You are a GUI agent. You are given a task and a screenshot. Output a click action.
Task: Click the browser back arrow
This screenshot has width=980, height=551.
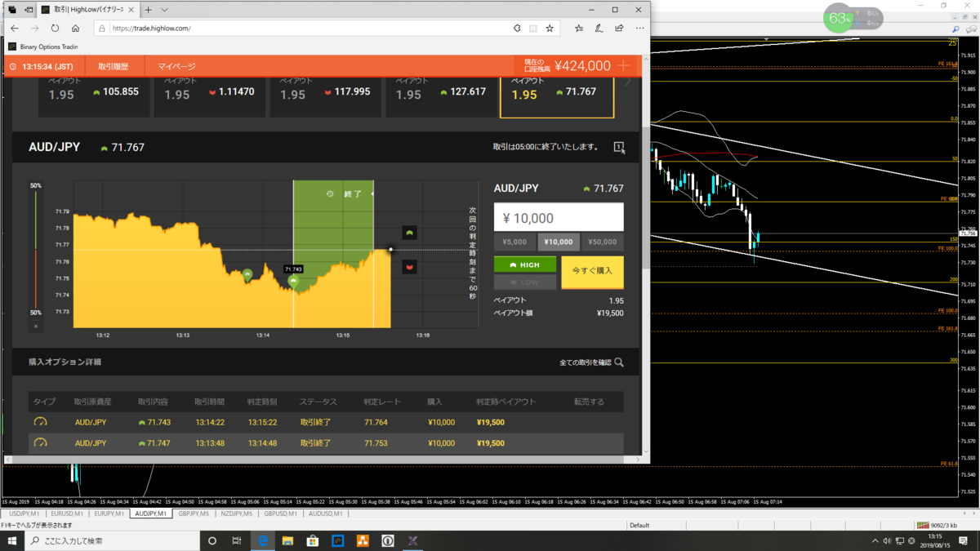tap(15, 28)
